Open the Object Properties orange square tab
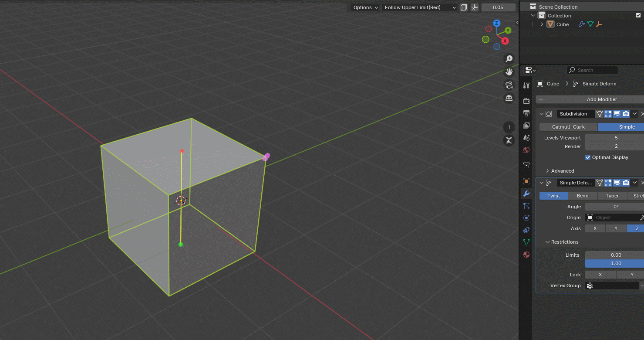 [526, 181]
